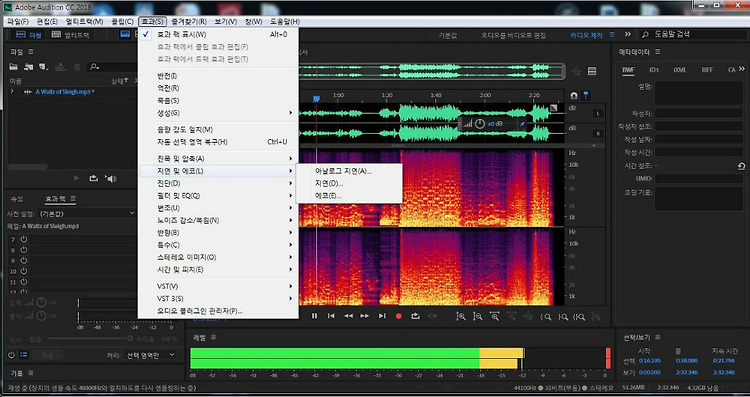
Task: Open the 즐겨찾기(R) menu
Action: coord(189,22)
